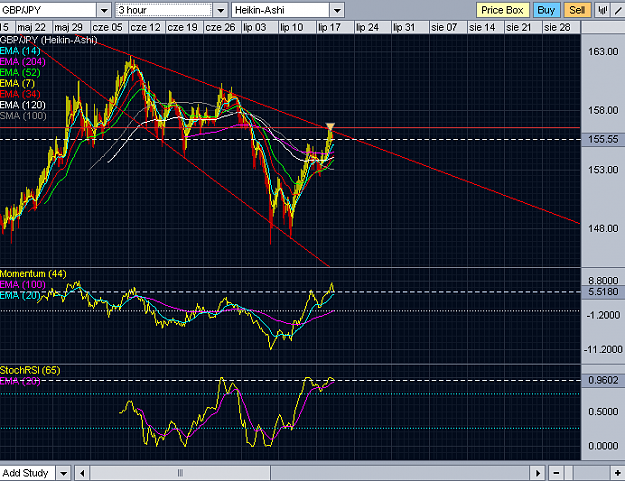Viewport: 625px width, 481px height.
Task: Click the lip 03 date label
Action: click(x=255, y=27)
